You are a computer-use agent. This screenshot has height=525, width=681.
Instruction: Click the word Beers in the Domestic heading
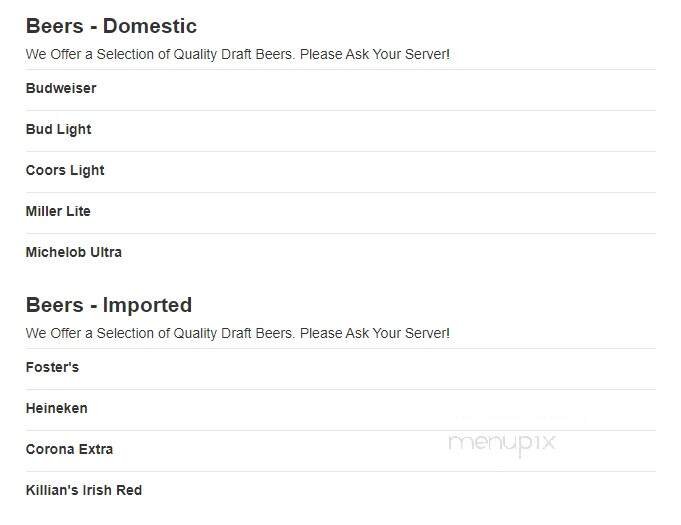(54, 26)
